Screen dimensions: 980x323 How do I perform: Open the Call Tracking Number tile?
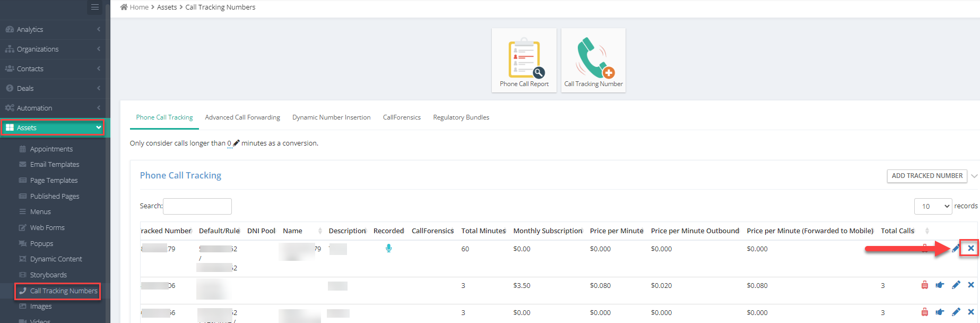point(593,61)
